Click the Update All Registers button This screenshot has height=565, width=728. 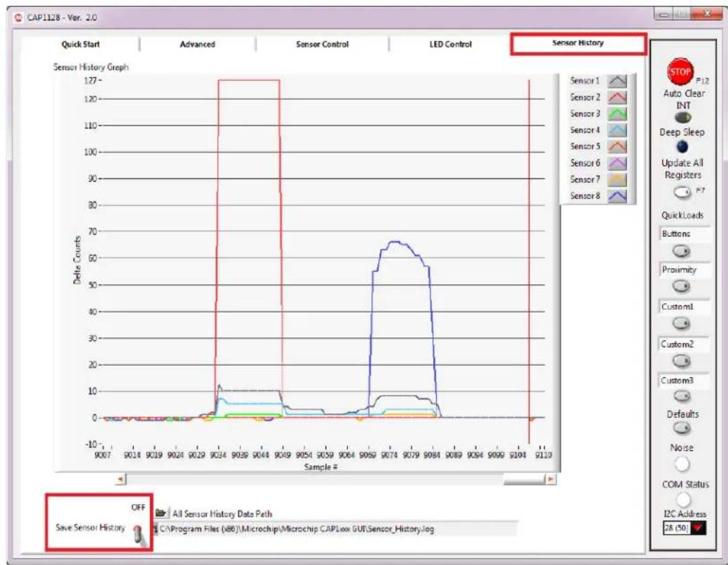pyautogui.click(x=682, y=192)
